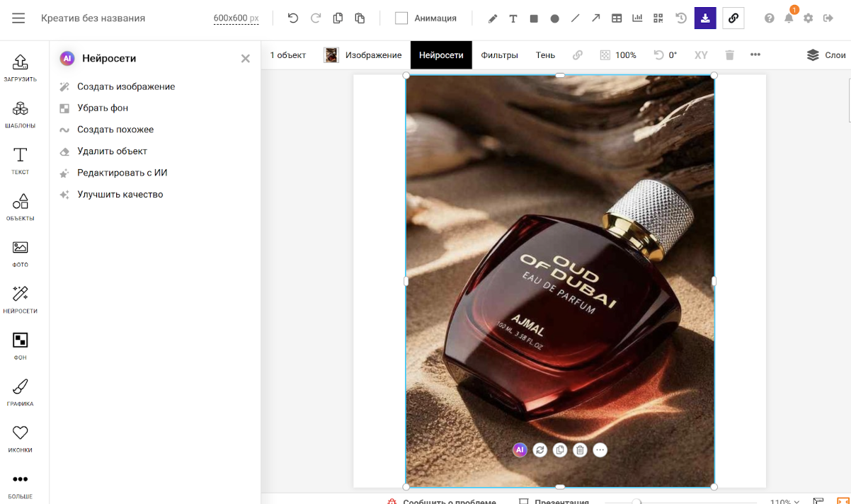The height and width of the screenshot is (504, 851).
Task: Open the hamburger main menu
Action: [x=18, y=18]
